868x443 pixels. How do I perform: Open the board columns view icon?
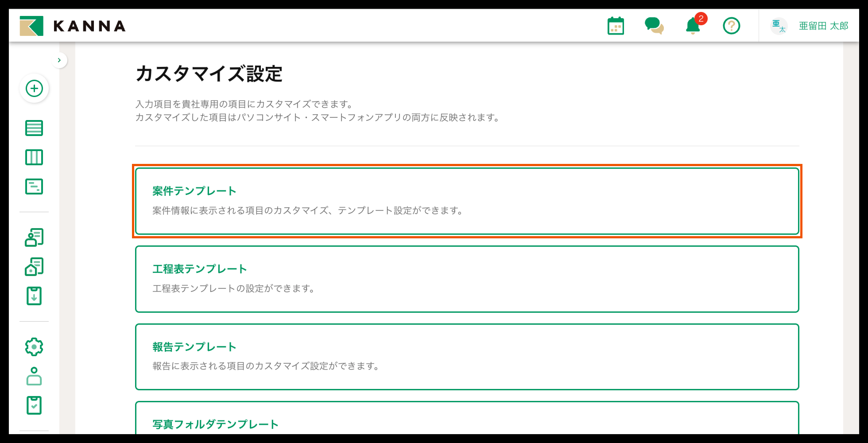click(34, 157)
